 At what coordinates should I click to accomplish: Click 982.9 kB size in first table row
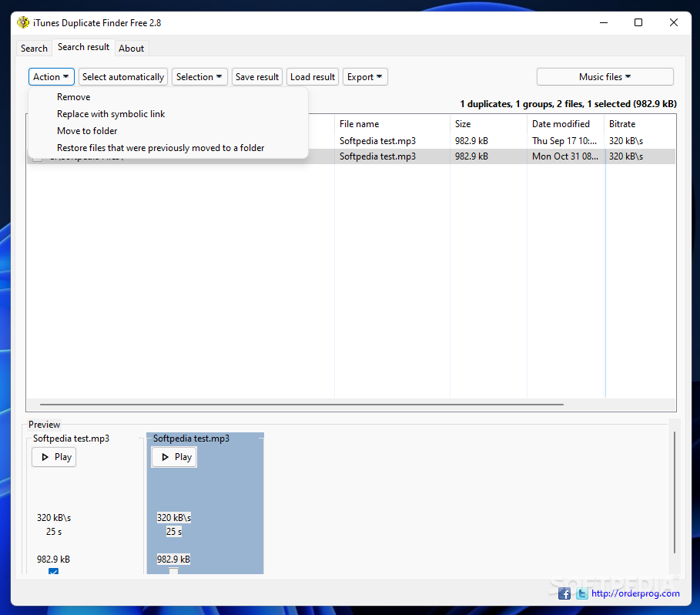471,141
